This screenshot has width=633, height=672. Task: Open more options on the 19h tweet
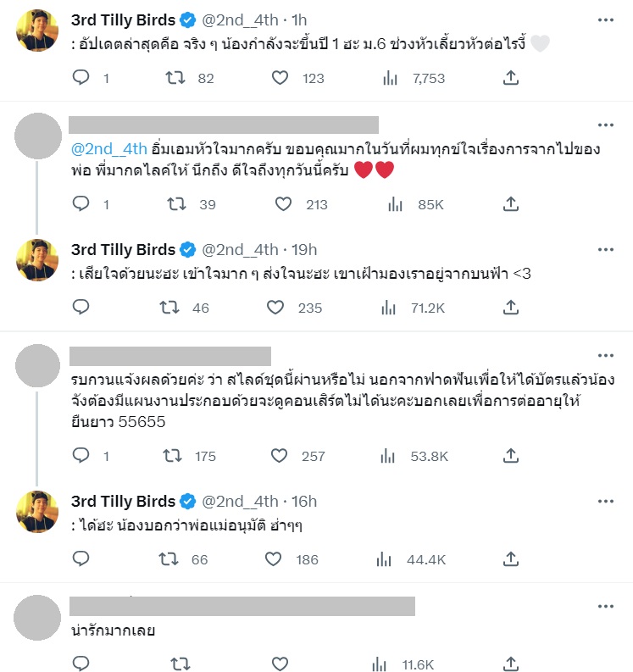click(605, 250)
